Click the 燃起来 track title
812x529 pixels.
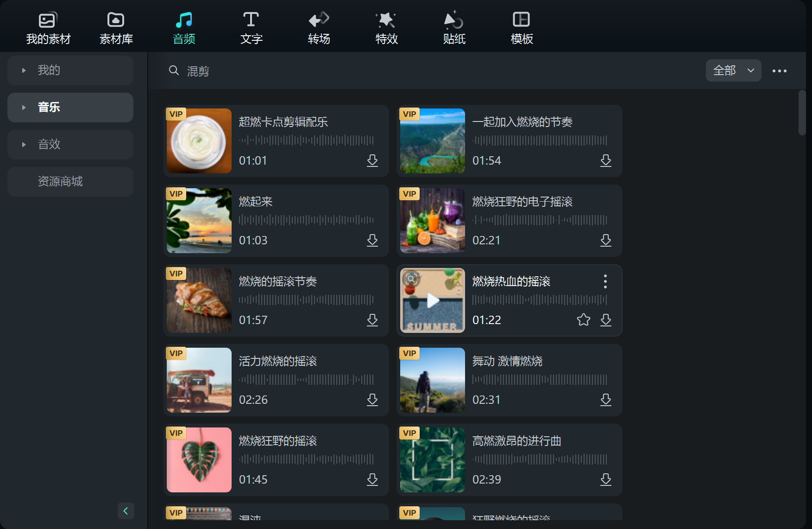[256, 202]
